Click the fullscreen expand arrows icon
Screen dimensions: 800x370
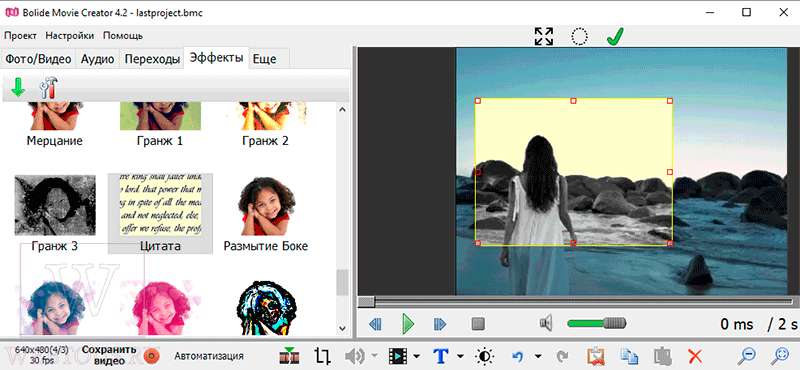click(544, 37)
